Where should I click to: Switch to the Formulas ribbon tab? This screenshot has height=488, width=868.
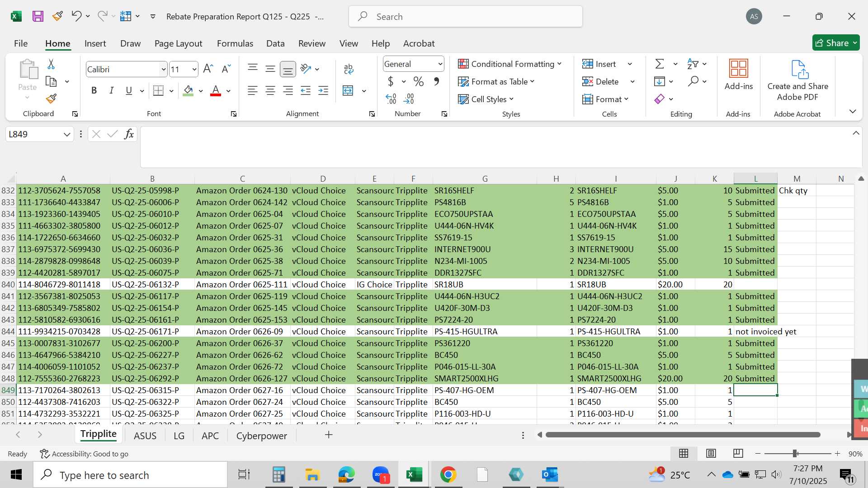[235, 43]
